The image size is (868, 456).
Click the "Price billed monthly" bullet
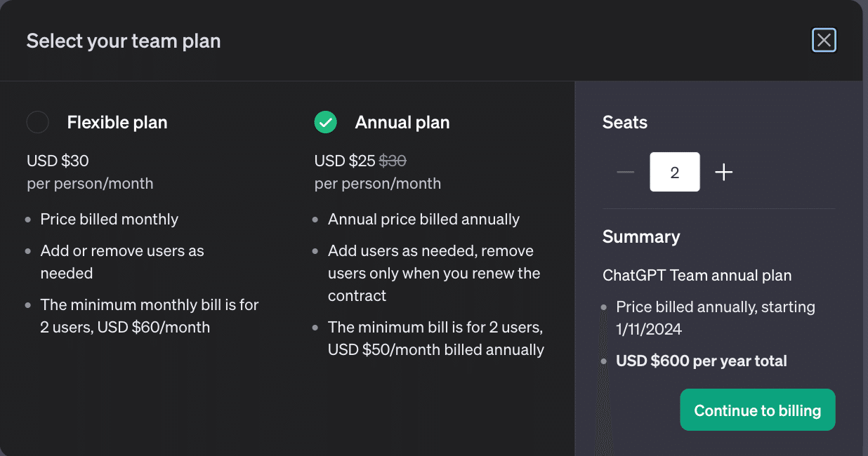coord(110,219)
